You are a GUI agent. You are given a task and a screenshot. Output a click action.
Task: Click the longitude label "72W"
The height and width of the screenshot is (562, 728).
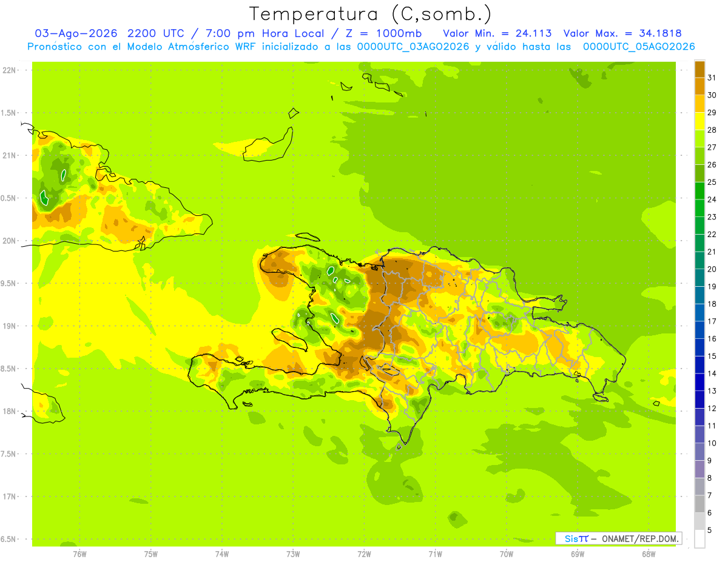coord(364,554)
